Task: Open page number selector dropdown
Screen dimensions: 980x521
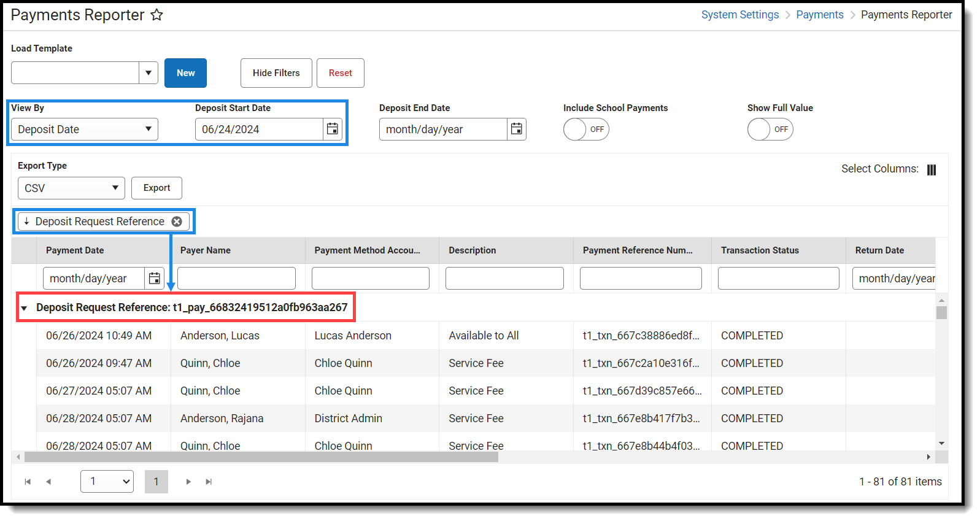Action: 107,481
